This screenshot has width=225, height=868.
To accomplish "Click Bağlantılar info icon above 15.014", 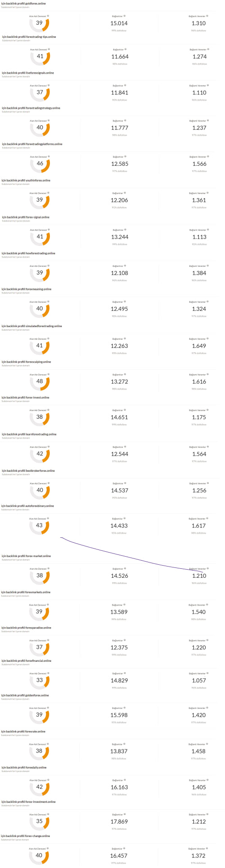I will coord(125,16).
